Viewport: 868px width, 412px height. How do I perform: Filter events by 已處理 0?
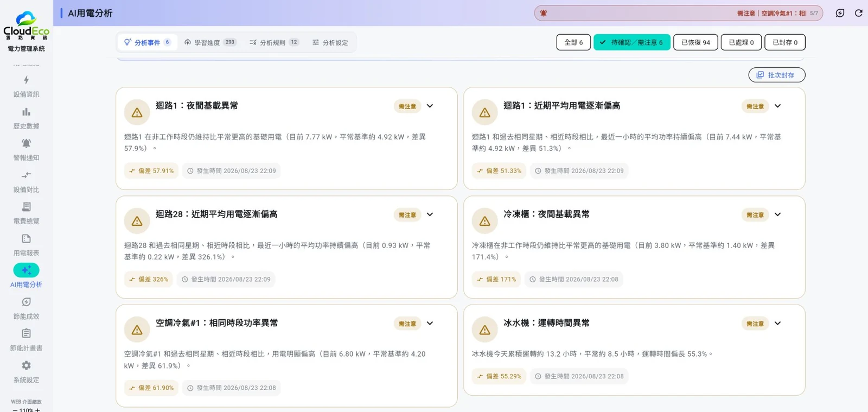741,42
